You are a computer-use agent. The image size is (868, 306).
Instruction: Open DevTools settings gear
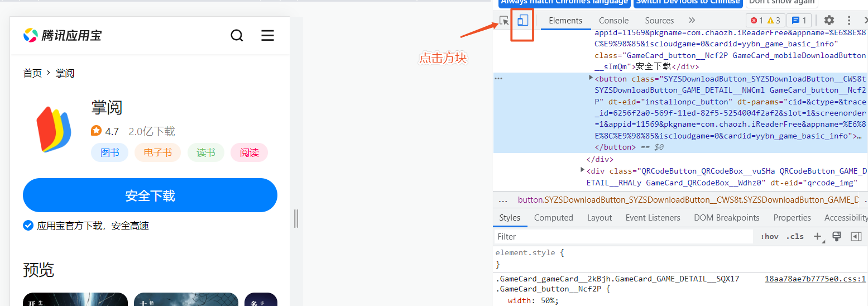[829, 20]
